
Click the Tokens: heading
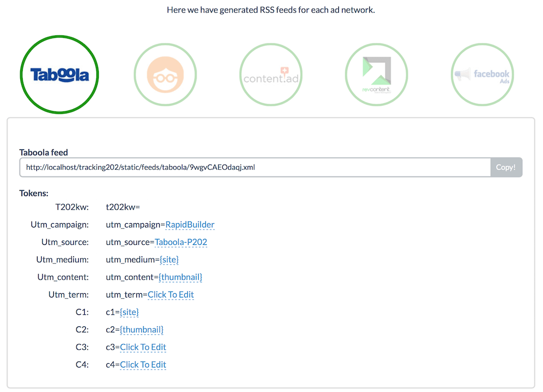pos(34,193)
